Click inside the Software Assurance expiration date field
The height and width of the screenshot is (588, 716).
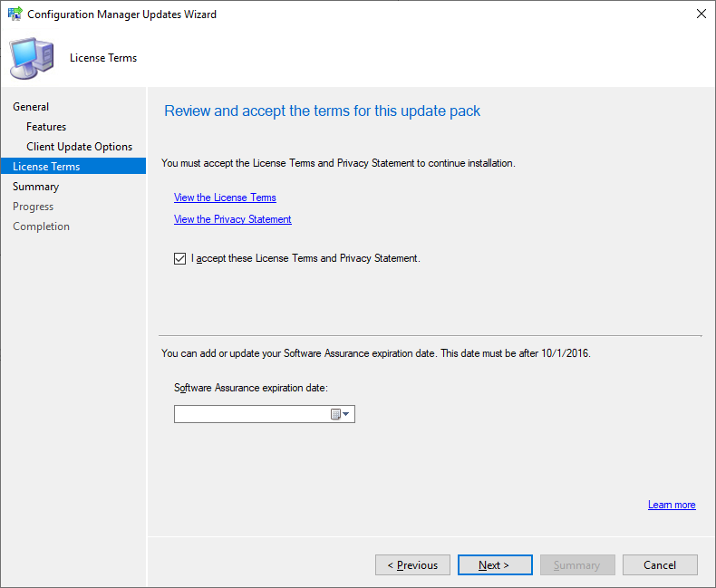point(249,414)
